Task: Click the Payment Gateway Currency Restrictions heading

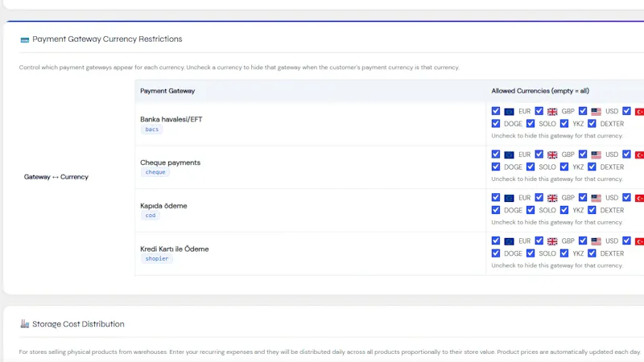Action: 107,39
